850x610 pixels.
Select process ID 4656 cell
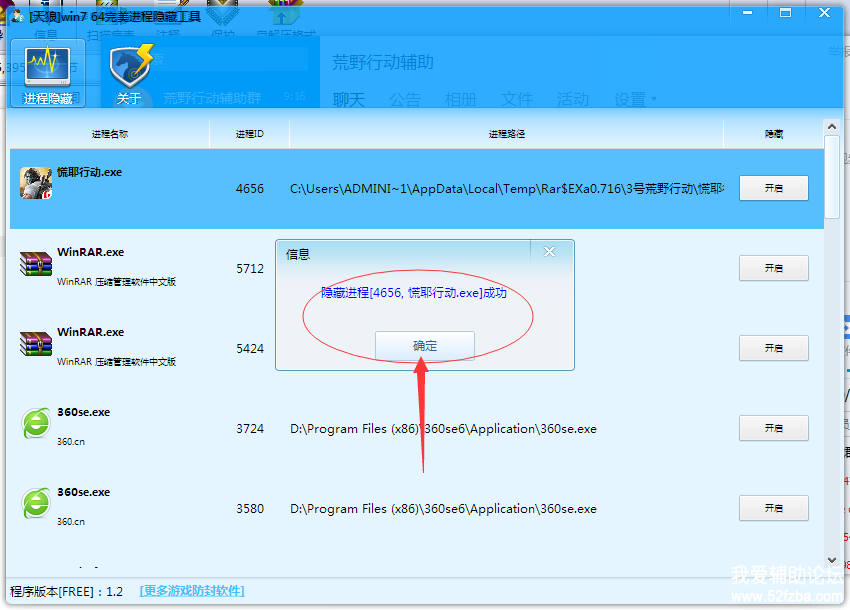click(250, 189)
